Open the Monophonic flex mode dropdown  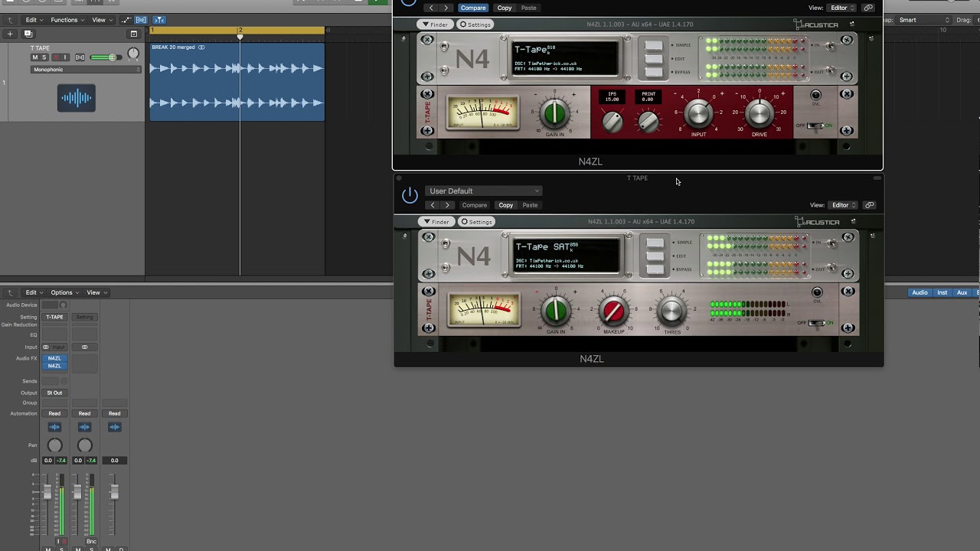click(87, 70)
